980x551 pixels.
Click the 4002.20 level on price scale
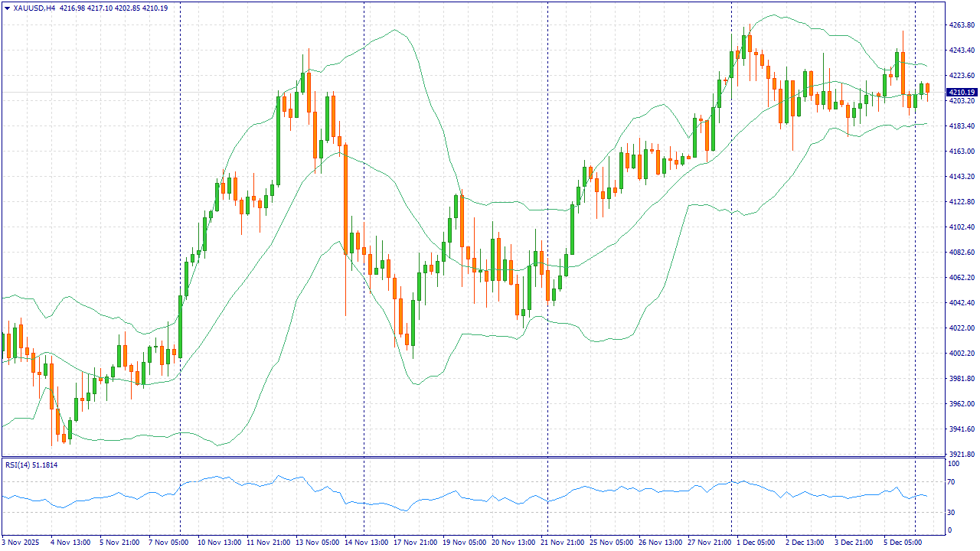click(x=961, y=354)
